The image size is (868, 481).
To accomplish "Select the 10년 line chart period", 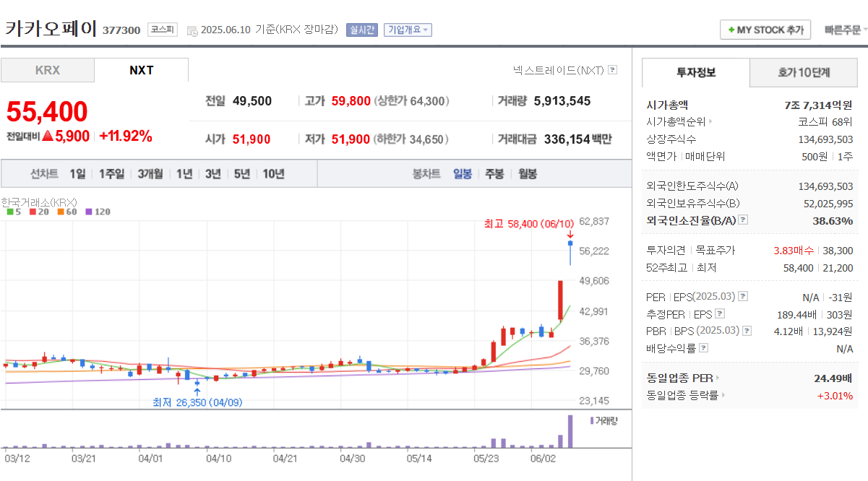I will pyautogui.click(x=273, y=174).
